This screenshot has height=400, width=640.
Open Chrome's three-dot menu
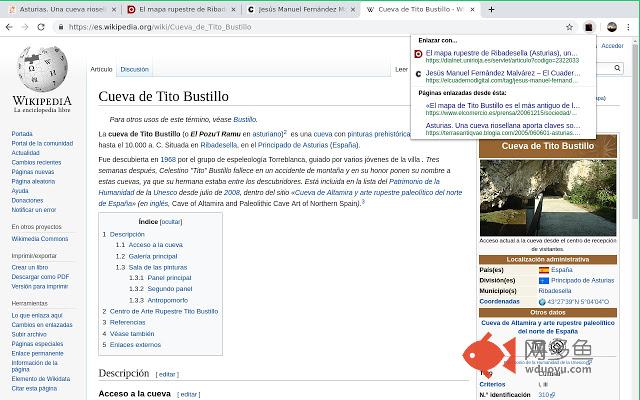628,27
